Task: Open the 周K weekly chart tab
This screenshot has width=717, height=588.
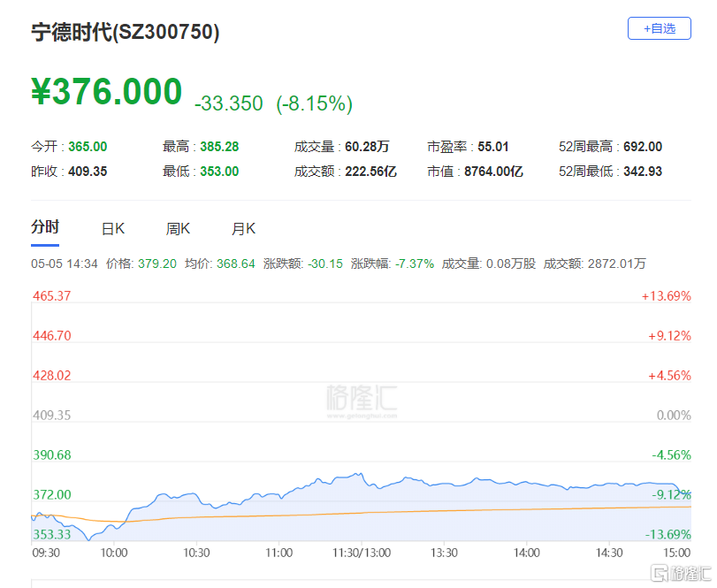Action: (x=178, y=228)
